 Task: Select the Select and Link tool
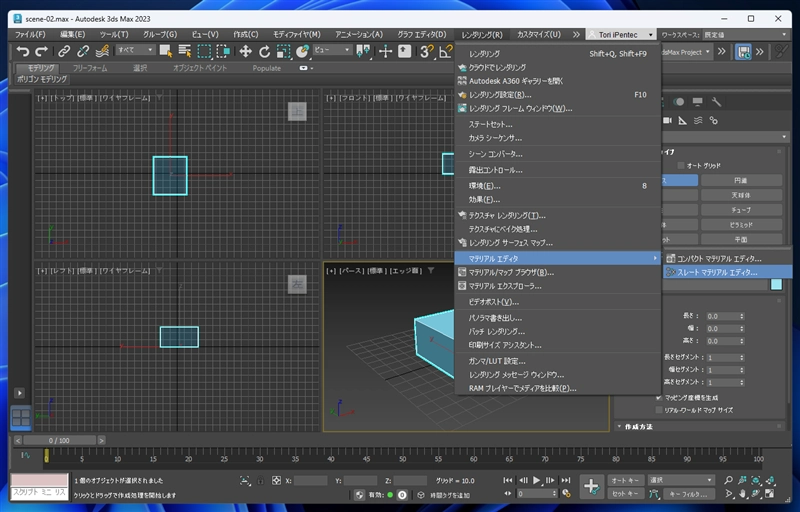point(64,51)
